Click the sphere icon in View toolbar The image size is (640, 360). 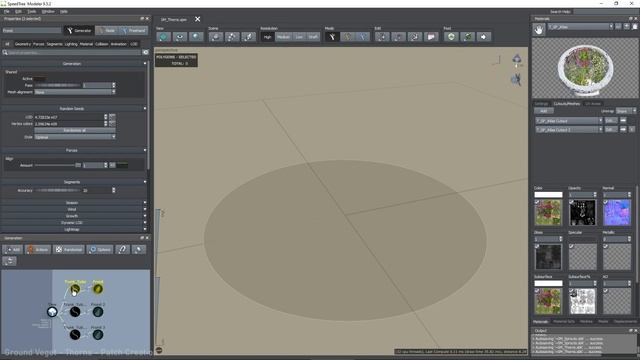pyautogui.click(x=196, y=37)
